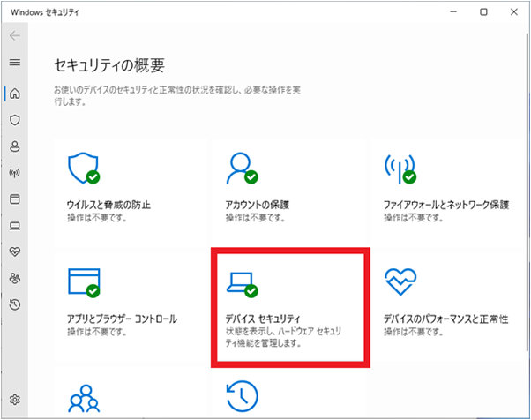Screen dimensions: 531x420
Task: Click the large shield icon with checkmark
Action: tap(84, 169)
